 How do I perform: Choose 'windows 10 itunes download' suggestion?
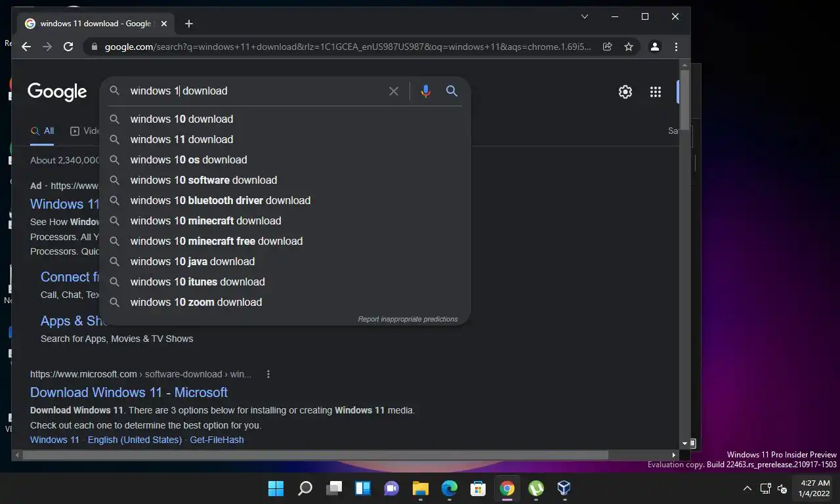tap(285, 282)
